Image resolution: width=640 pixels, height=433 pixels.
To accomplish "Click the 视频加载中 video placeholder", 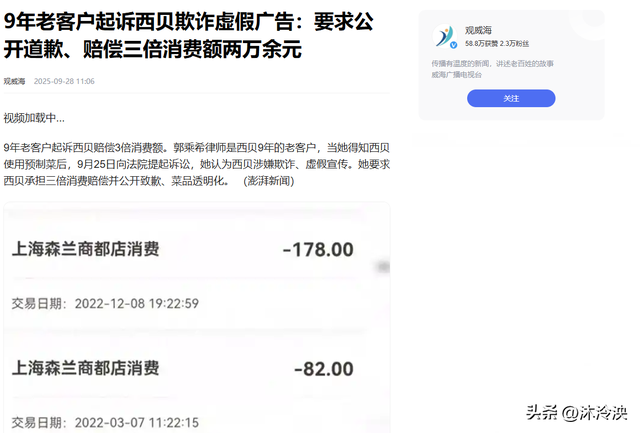I will coord(34,118).
